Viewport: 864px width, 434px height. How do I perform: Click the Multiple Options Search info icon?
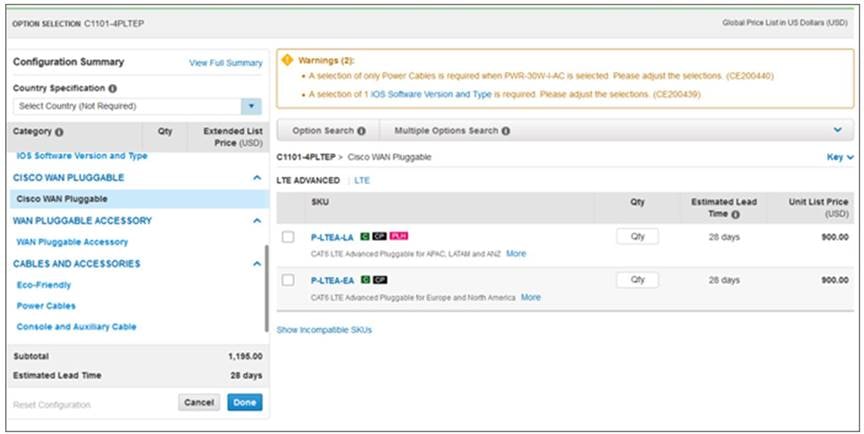tap(505, 131)
